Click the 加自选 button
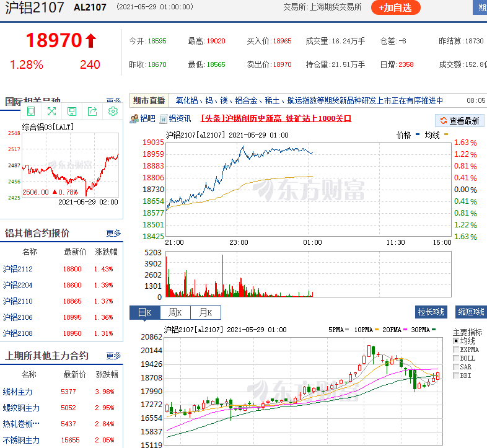Image resolution: width=487 pixels, height=448 pixels. 395,8
